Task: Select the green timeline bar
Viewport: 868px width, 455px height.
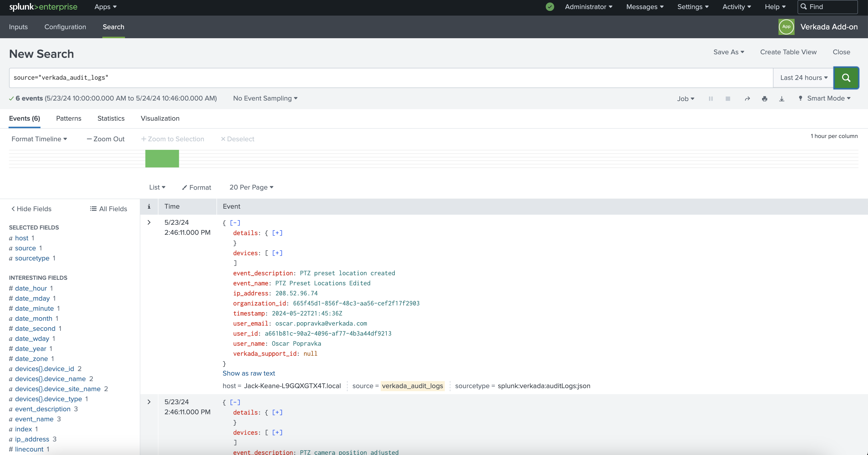Action: pos(162,159)
